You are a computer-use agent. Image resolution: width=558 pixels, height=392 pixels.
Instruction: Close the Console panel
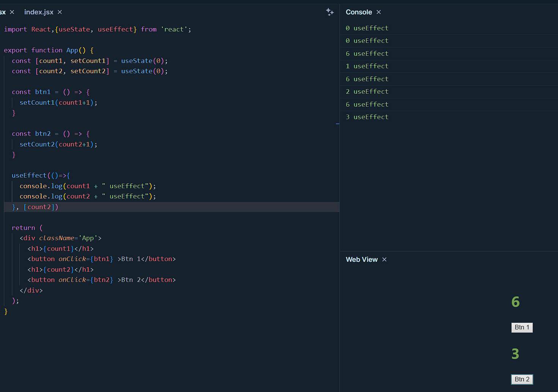[x=378, y=12]
